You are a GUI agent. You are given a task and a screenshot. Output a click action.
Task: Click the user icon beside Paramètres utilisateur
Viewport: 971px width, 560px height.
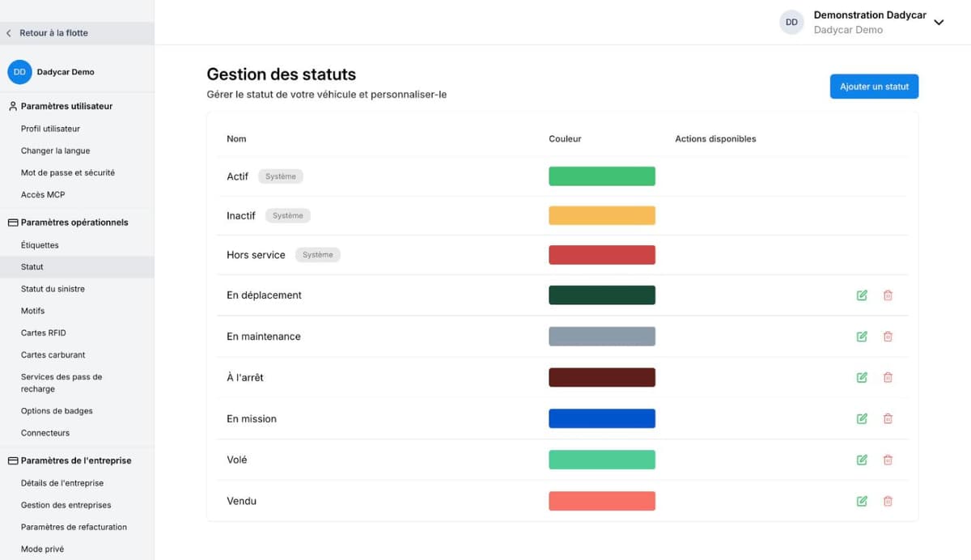tap(13, 106)
